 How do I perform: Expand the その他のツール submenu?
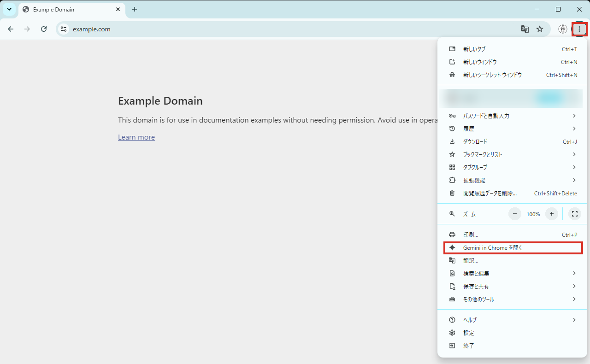[x=513, y=299]
